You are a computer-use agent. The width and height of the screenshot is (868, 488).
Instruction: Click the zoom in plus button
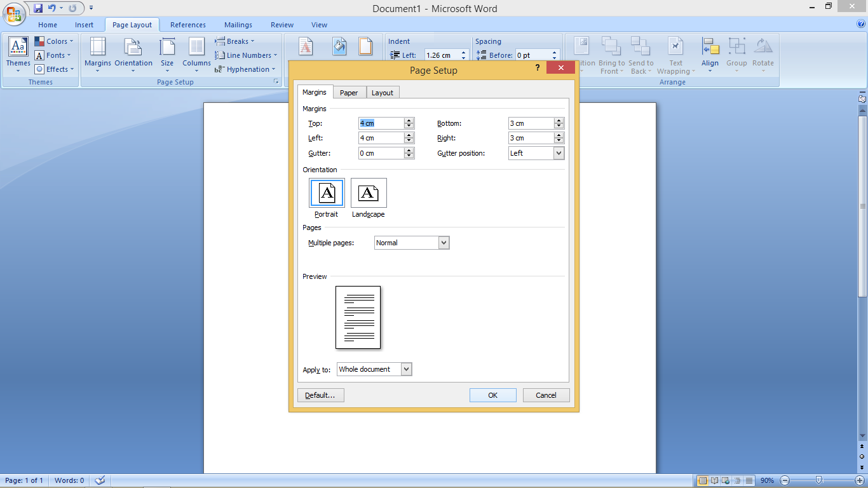click(860, 480)
